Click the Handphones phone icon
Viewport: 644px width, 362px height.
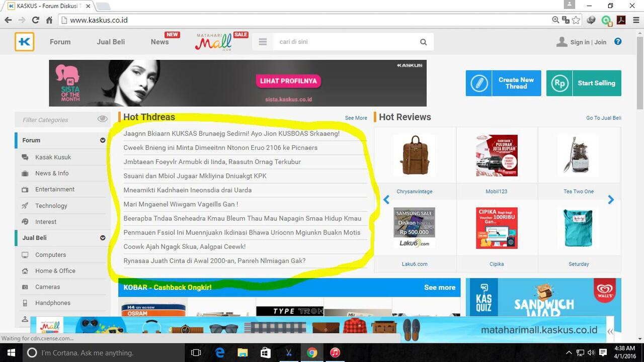(25, 303)
